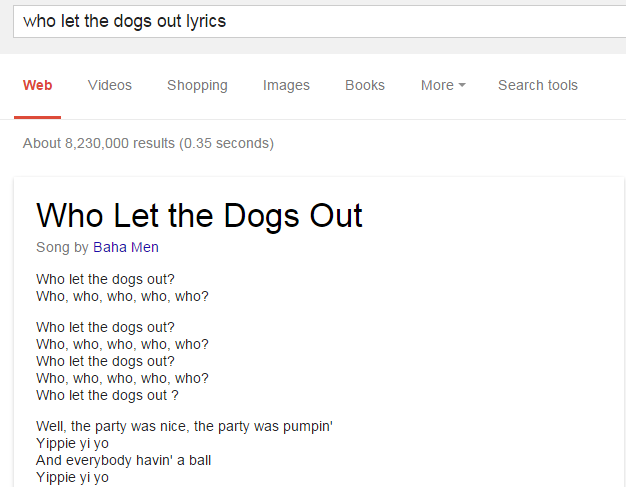Switch to the Videos tab

click(x=110, y=85)
